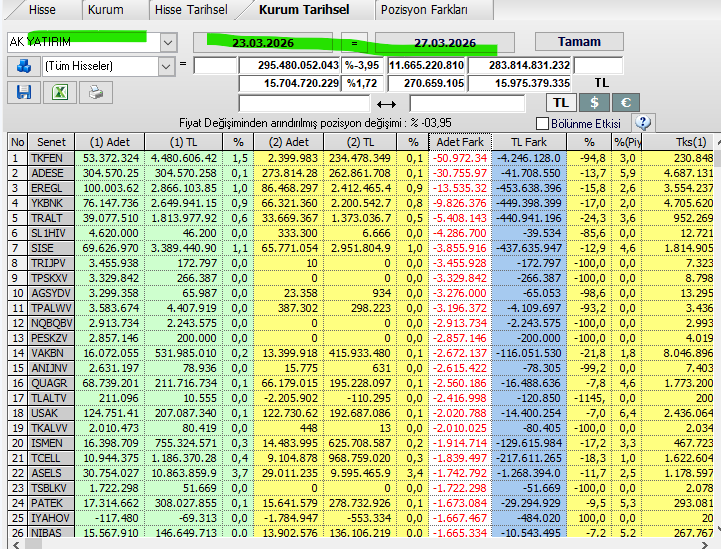Click the 15.975.379.335 value field
The image size is (721, 549).
click(x=520, y=83)
